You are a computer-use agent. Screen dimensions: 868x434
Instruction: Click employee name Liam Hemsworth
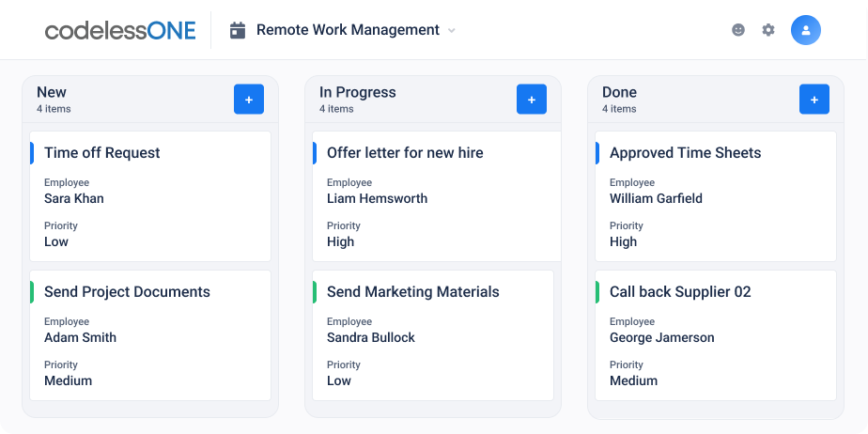(x=377, y=198)
